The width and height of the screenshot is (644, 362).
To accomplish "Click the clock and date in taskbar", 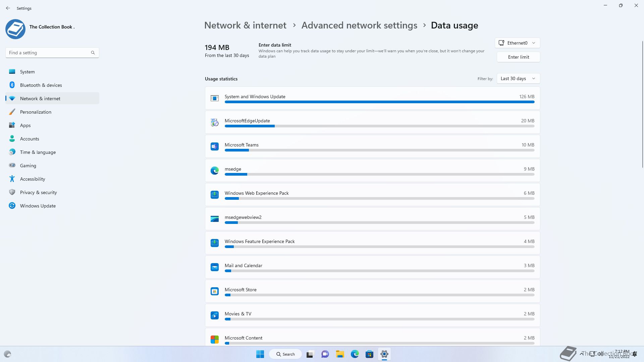I will [619, 354].
